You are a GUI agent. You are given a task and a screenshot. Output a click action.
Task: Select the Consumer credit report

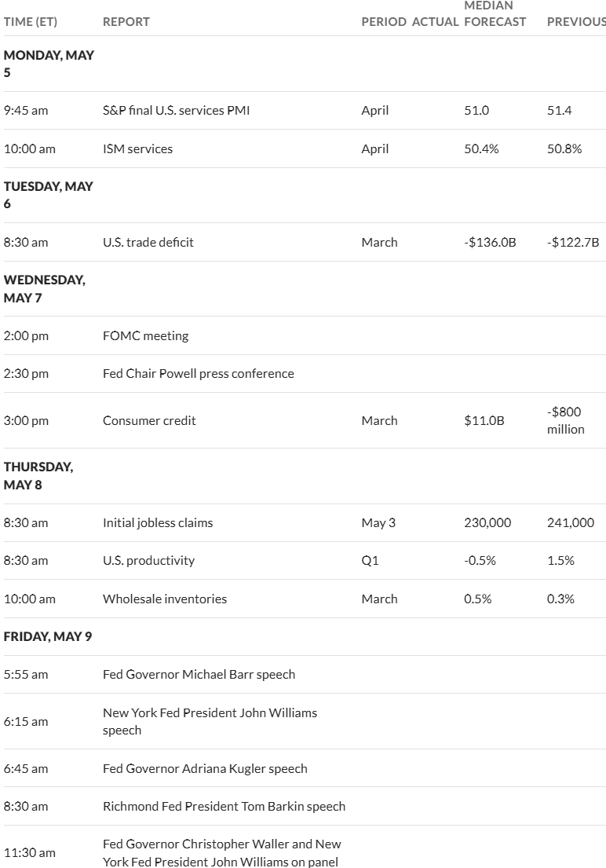point(149,420)
